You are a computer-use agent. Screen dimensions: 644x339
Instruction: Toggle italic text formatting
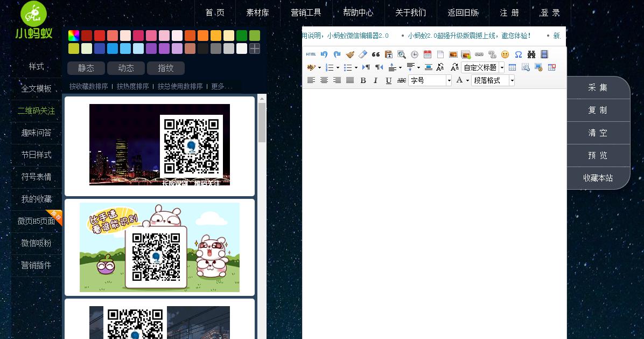[375, 80]
